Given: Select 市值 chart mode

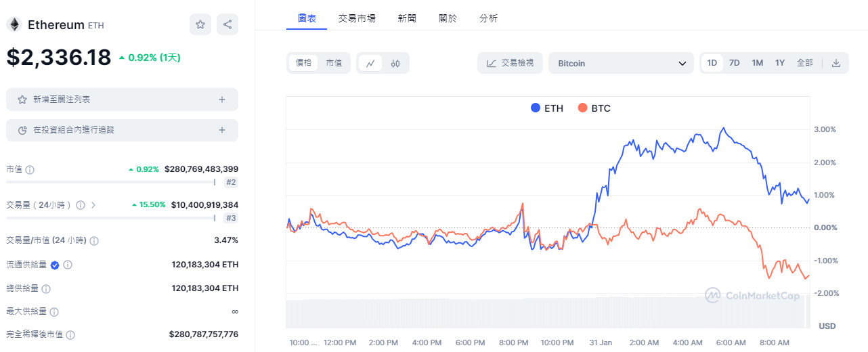Looking at the screenshot, I should point(334,63).
